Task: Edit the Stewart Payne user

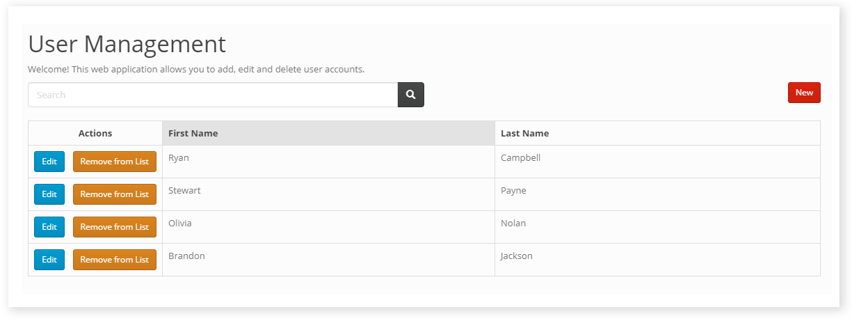Action: pos(49,194)
